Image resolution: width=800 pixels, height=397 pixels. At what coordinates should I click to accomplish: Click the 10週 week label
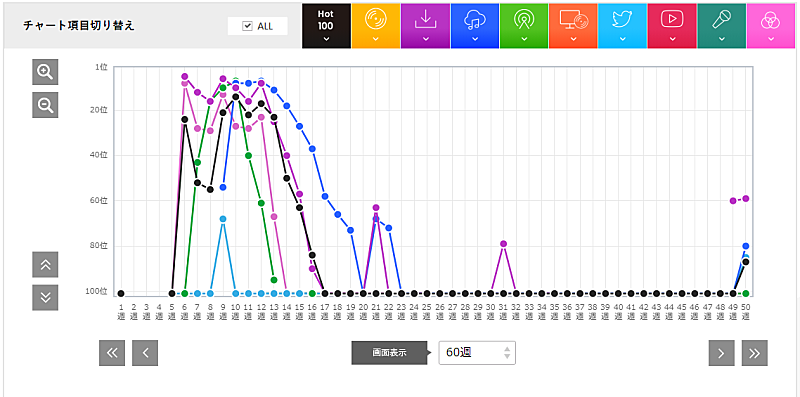click(x=236, y=311)
